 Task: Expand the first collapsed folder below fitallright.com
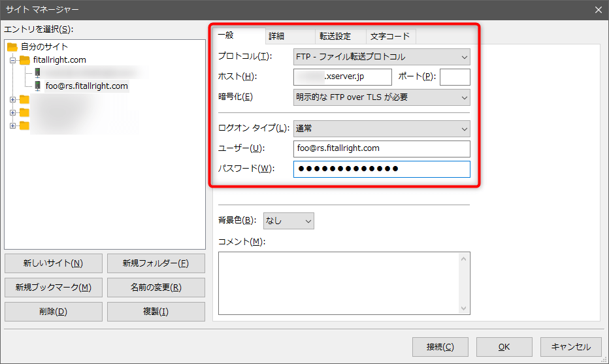coord(12,99)
